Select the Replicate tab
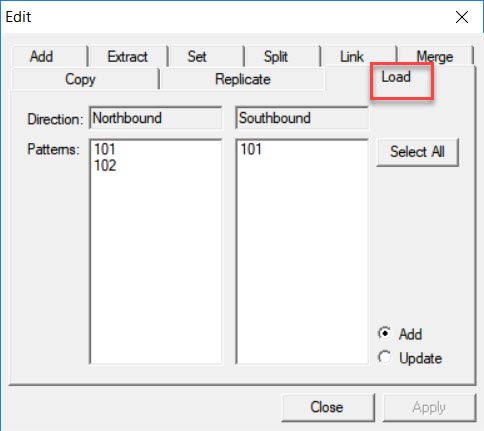This screenshot has width=484, height=431. [x=243, y=79]
